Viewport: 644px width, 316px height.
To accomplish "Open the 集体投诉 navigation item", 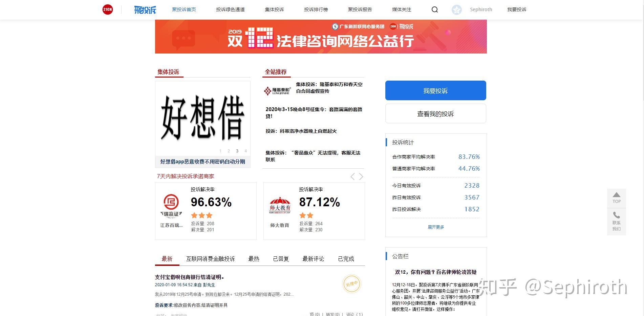I will tap(274, 9).
